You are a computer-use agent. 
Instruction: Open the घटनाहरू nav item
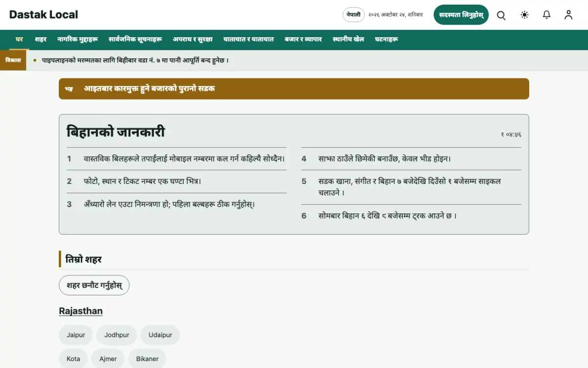click(x=387, y=39)
